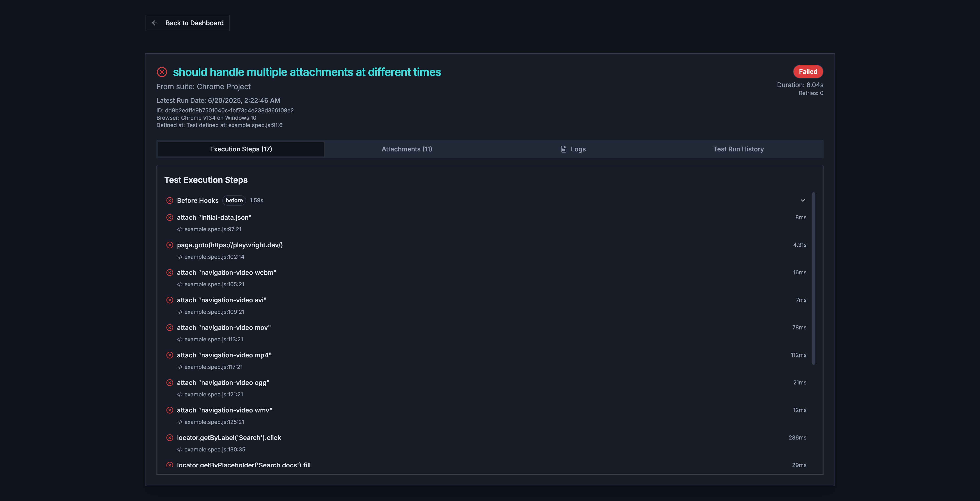The height and width of the screenshot is (501, 980).
Task: Switch to the Attachments (11) tab
Action: pyautogui.click(x=407, y=149)
